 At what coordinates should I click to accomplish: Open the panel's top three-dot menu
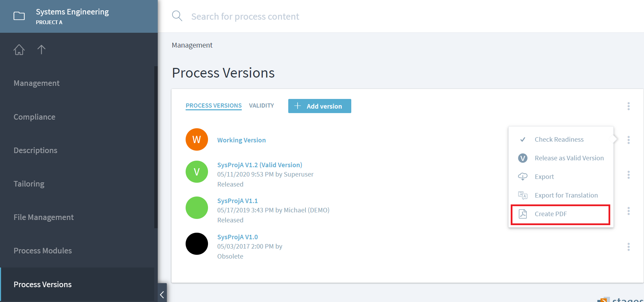pyautogui.click(x=629, y=106)
